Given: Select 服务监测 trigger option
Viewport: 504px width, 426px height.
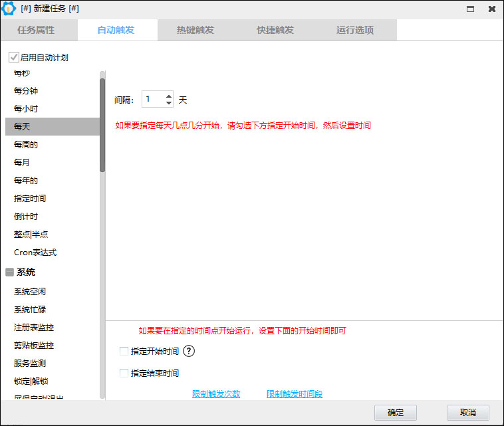Looking at the screenshot, I should [53, 364].
